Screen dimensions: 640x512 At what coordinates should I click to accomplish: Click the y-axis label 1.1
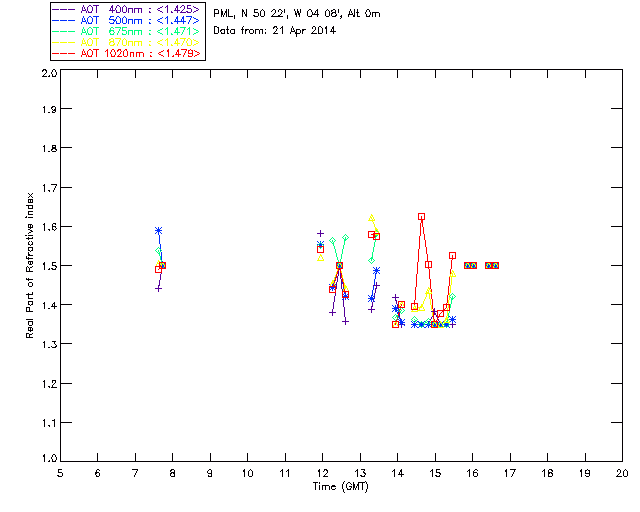[49, 423]
